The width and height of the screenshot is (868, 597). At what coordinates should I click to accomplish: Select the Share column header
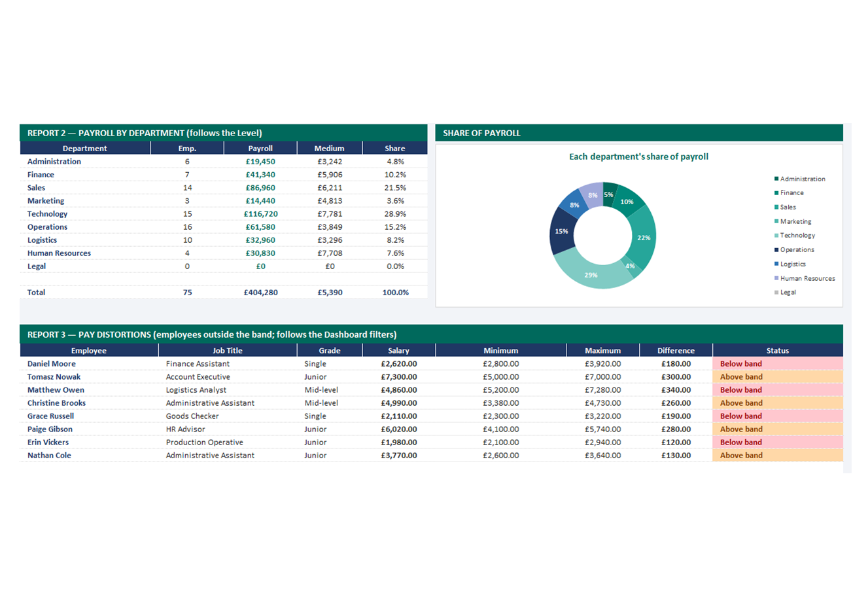point(395,149)
